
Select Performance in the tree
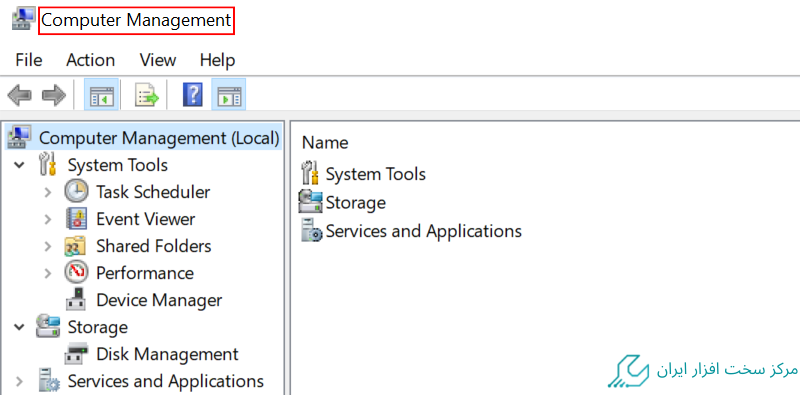coord(145,273)
